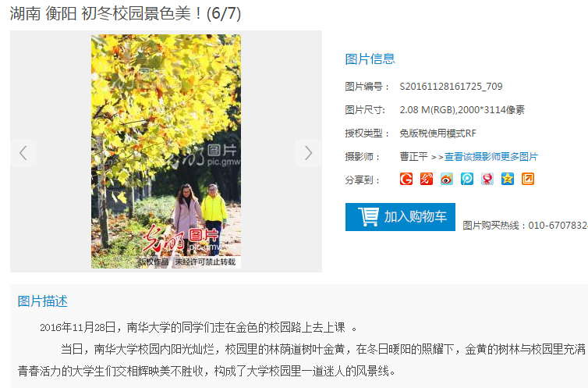Click the 加入购物车 add-to-cart button
588x388 pixels.
coord(400,217)
